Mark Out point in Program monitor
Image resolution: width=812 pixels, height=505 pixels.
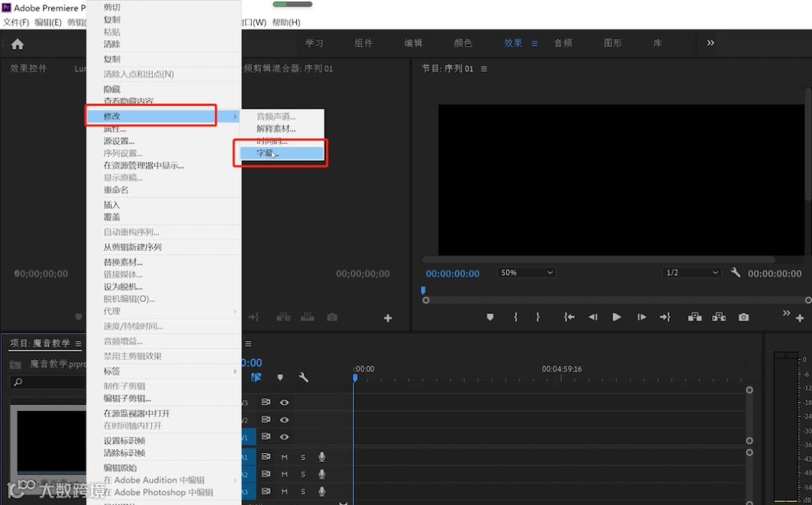(538, 317)
